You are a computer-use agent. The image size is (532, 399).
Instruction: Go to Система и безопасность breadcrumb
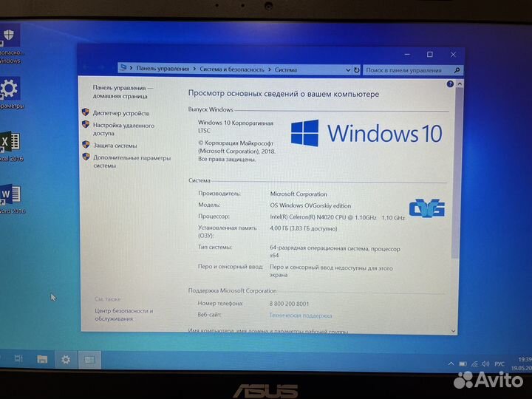click(x=232, y=69)
